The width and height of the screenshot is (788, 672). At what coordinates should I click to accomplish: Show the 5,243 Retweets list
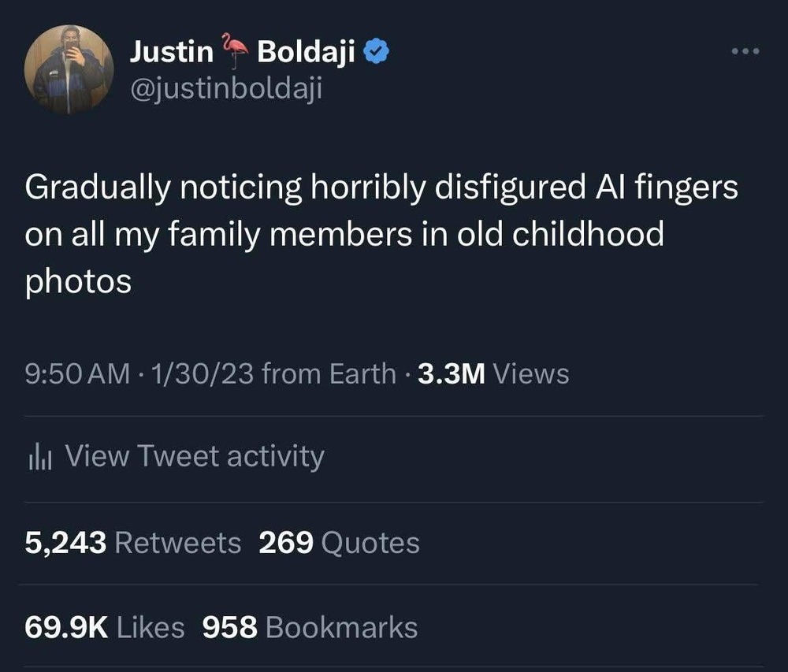(x=133, y=542)
